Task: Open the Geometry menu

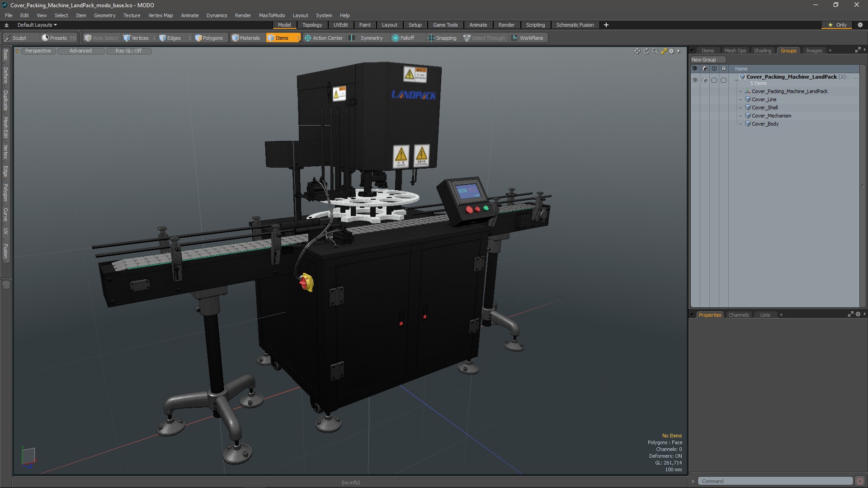Action: click(x=104, y=15)
